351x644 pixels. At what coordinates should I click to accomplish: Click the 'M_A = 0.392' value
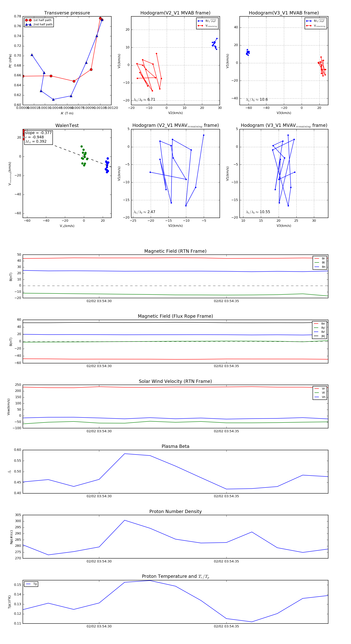pyautogui.click(x=36, y=141)
